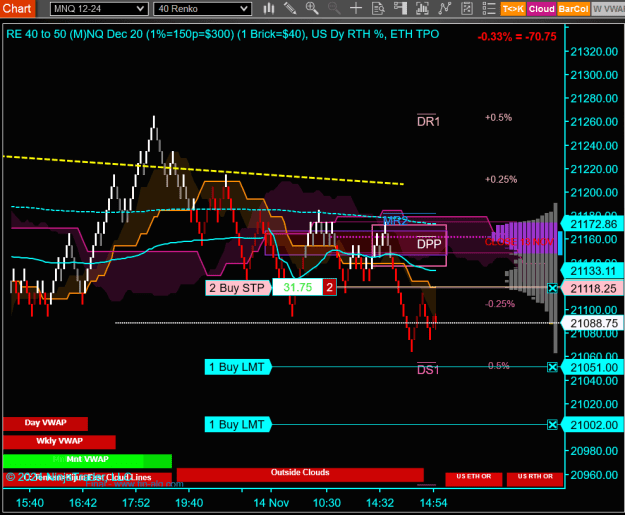Open the chart Properties list icon
Image resolution: width=625 pixels, height=515 pixels.
pyautogui.click(x=489, y=8)
